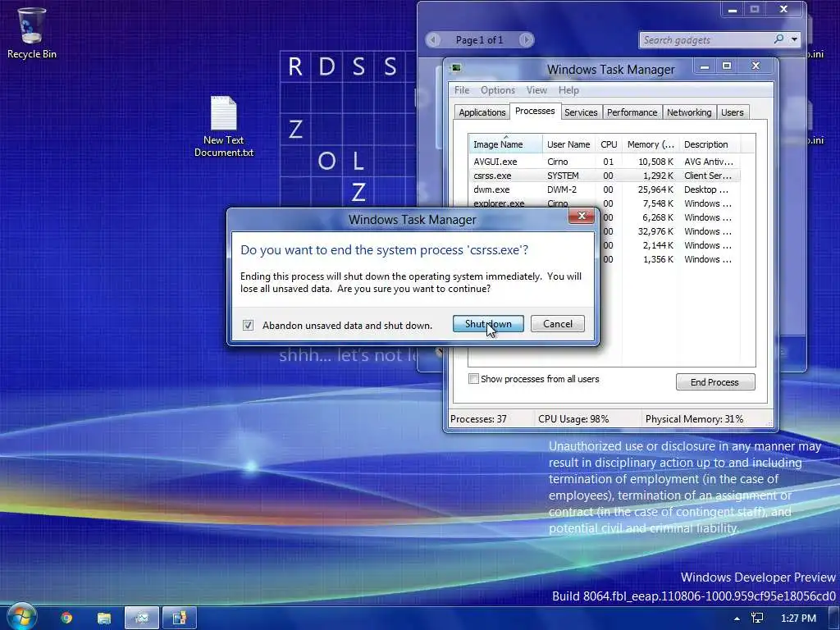840x630 pixels.
Task: Open the Help menu in Task Manager
Action: pyautogui.click(x=568, y=90)
